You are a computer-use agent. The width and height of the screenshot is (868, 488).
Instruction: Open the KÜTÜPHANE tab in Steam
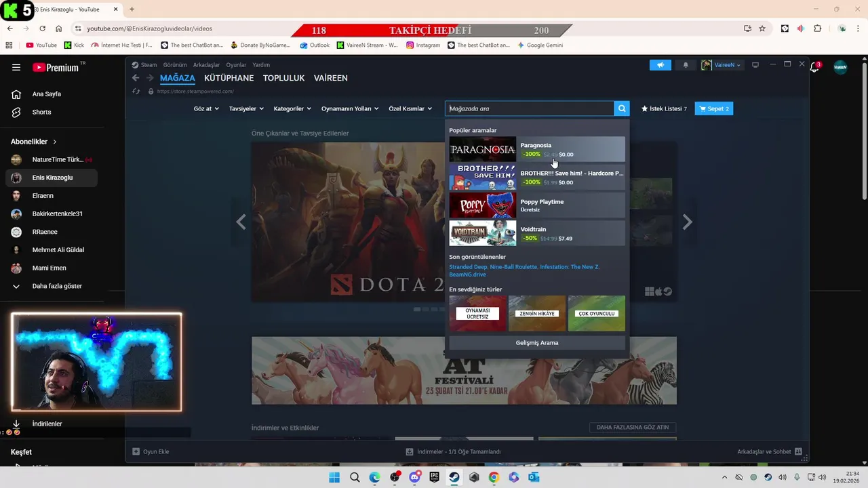click(229, 78)
